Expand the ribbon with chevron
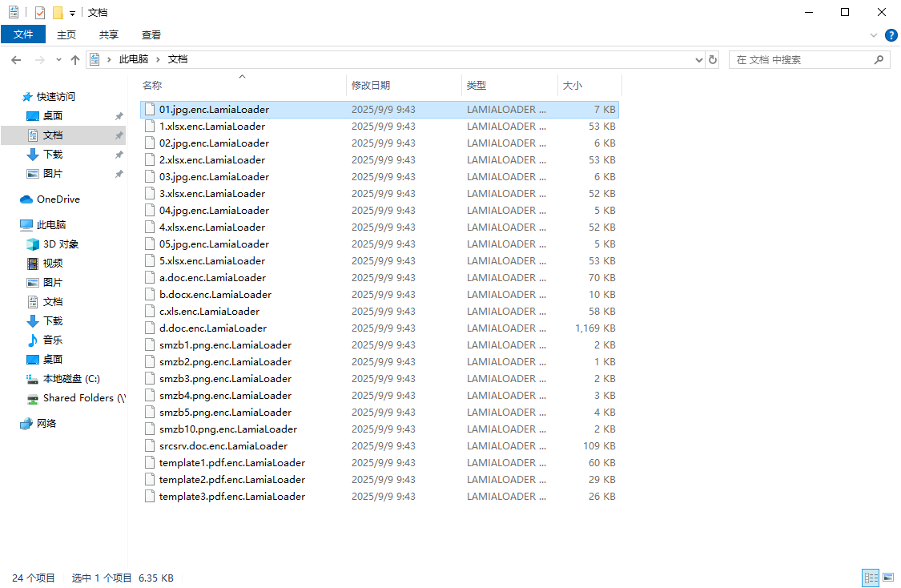The width and height of the screenshot is (901, 588). 874,35
